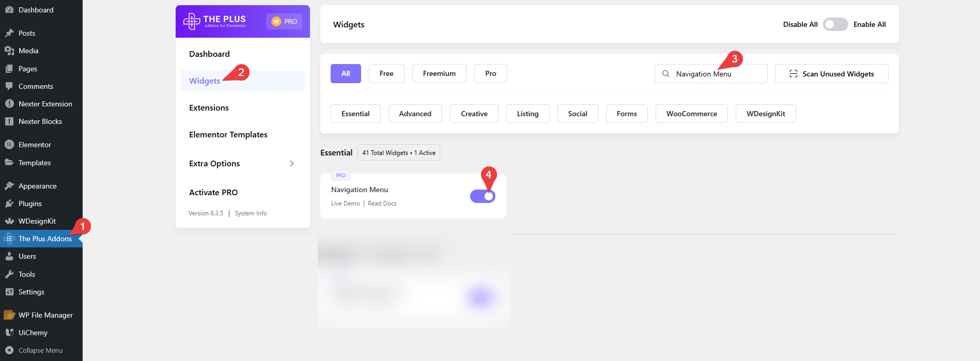The height and width of the screenshot is (361, 980).
Task: Click the Widgets page heading
Action: point(349,24)
